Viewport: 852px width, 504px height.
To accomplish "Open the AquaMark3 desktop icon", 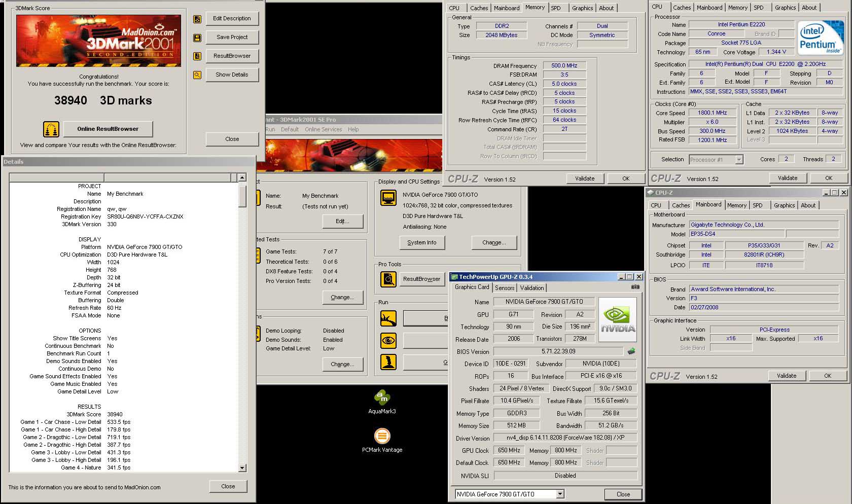I will click(x=382, y=398).
